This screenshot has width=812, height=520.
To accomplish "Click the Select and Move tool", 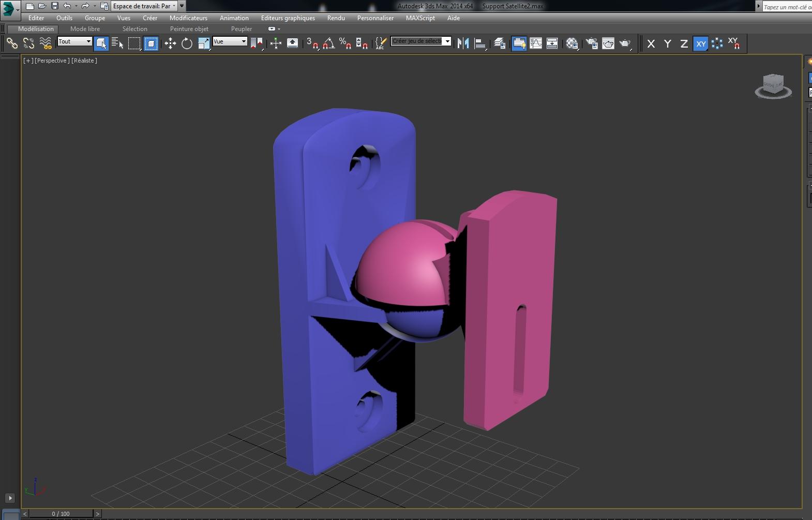I will [x=170, y=43].
